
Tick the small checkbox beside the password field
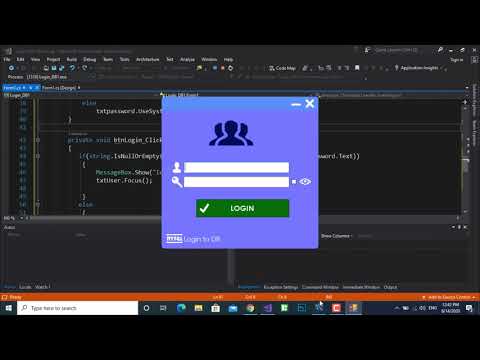tap(294, 182)
